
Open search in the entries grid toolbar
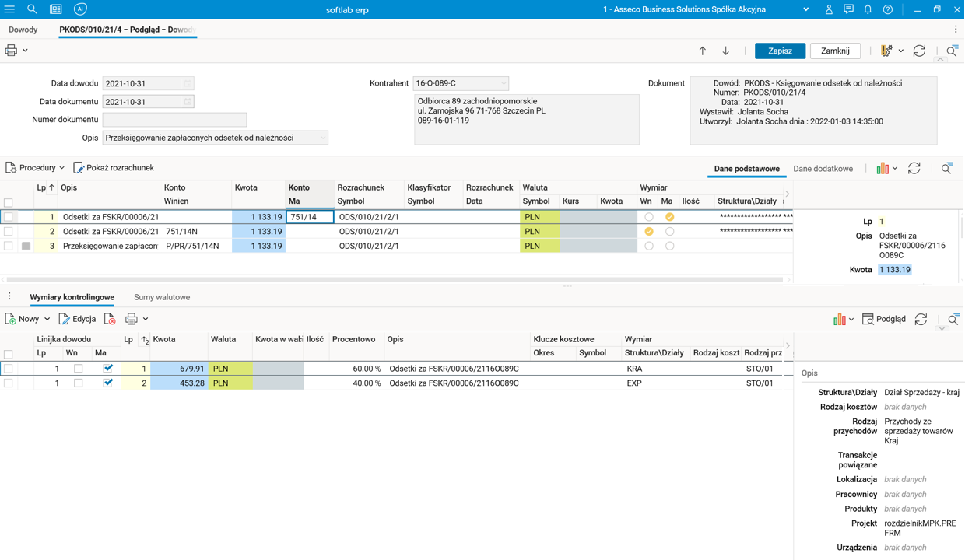pos(946,168)
